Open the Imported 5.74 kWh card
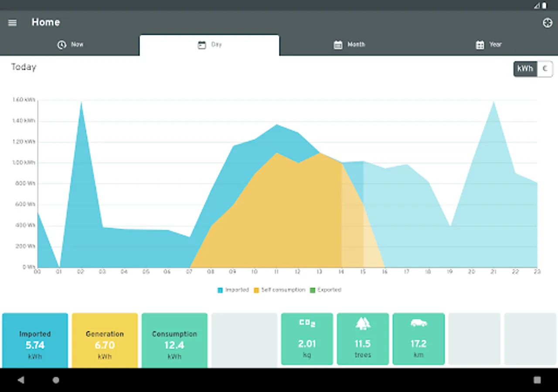This screenshot has height=392, width=558. point(35,340)
